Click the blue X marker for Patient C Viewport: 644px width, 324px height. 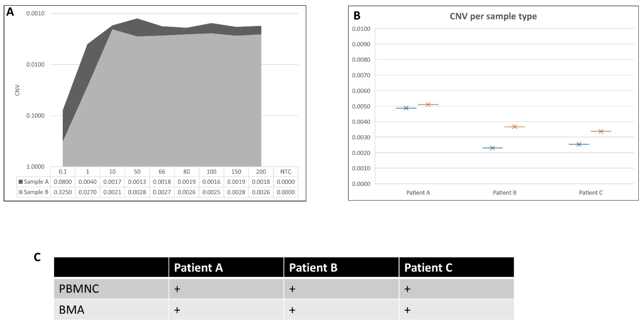click(x=579, y=144)
